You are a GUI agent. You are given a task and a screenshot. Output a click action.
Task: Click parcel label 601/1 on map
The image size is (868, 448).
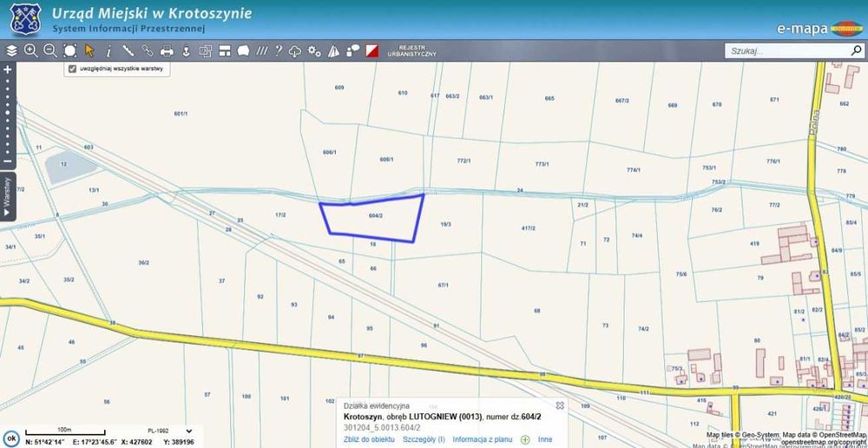tap(181, 114)
